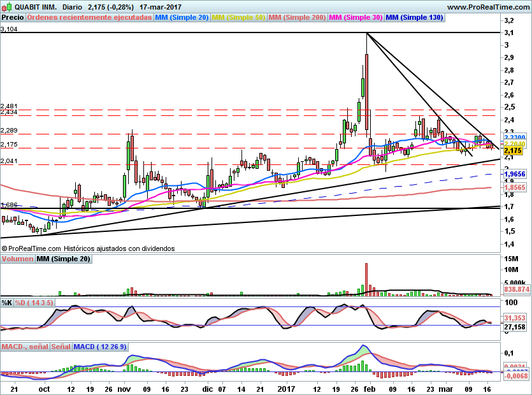
Task: Open the Volumen indicator label
Action: pos(17,259)
